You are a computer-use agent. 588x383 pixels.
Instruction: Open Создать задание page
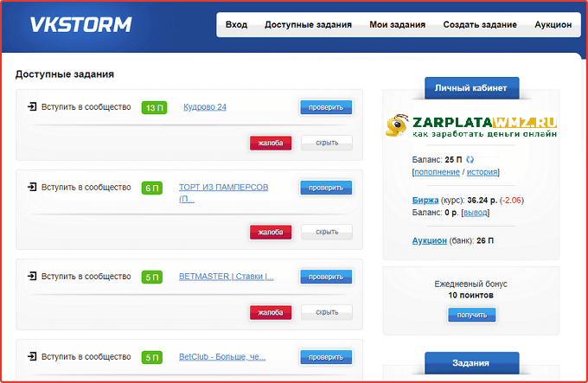click(480, 25)
